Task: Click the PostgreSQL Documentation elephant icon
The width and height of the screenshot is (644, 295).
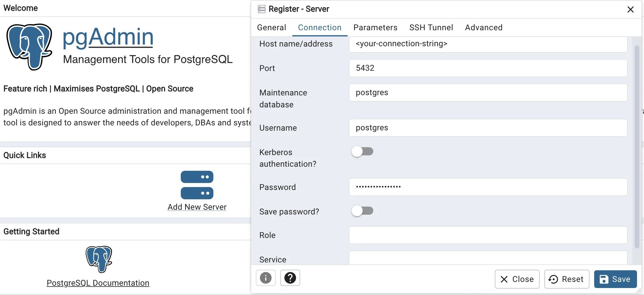Action: [x=99, y=259]
